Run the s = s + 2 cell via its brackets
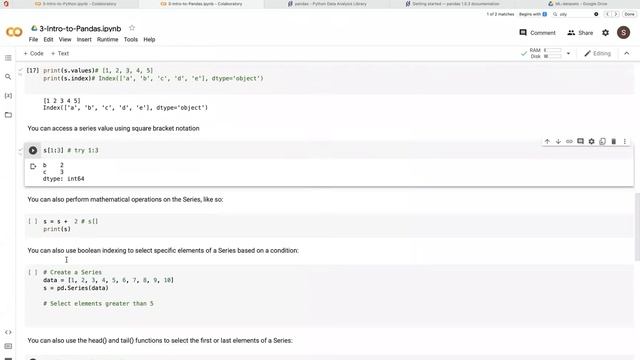The image size is (640, 360). coord(33,221)
